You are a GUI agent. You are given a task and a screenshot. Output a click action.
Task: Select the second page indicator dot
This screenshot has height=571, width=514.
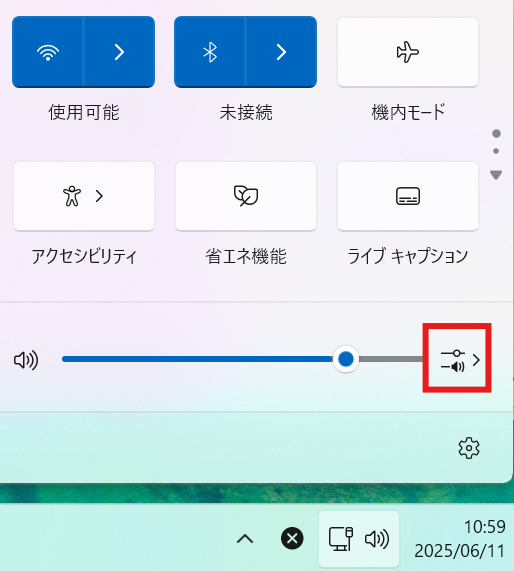point(496,151)
